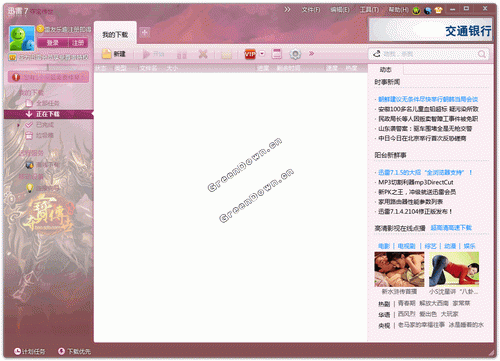Open settings via the gear toolbar icon
This screenshot has width=500, height=361.
(295, 54)
